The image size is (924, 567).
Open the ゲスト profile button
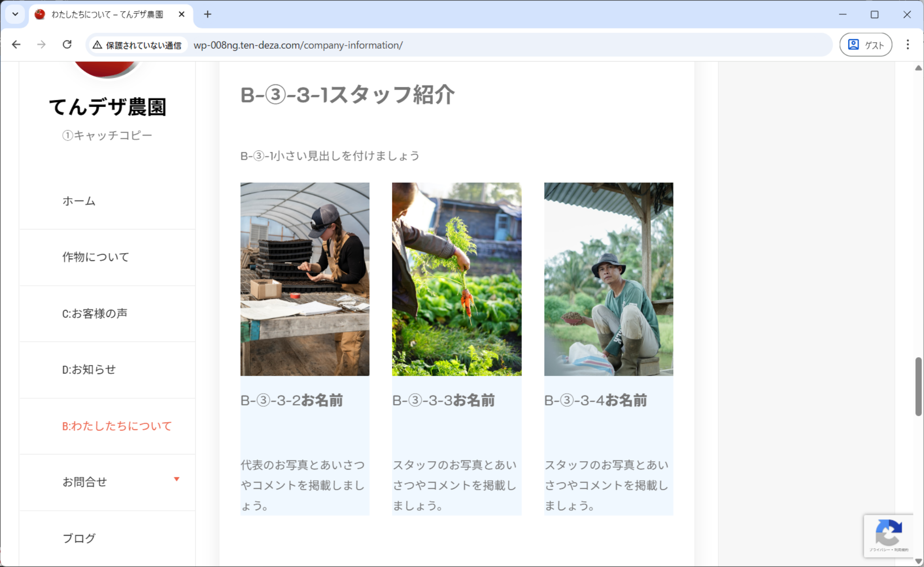[865, 45]
